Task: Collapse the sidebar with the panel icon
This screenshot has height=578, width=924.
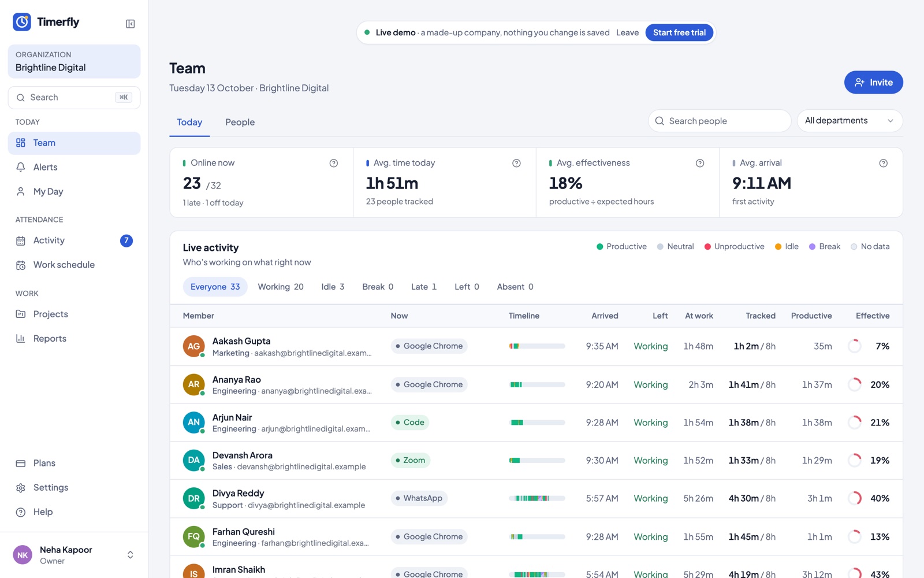Action: pos(131,24)
